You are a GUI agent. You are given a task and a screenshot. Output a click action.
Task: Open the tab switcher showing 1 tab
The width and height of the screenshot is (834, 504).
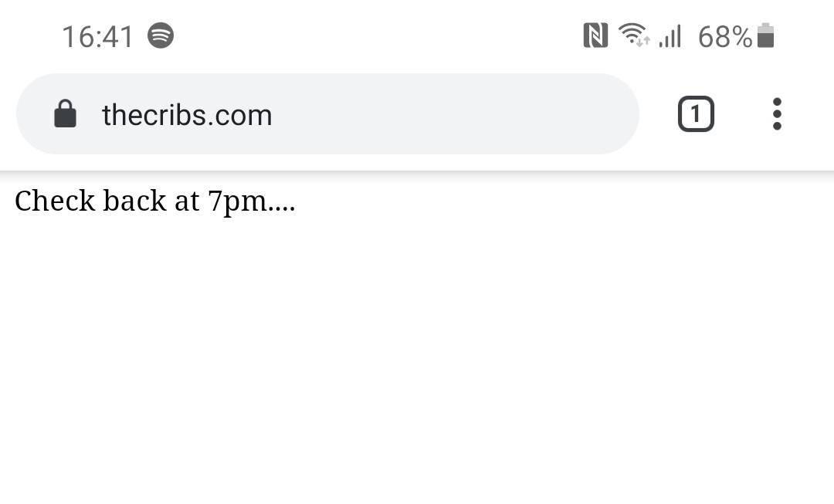[x=696, y=113]
